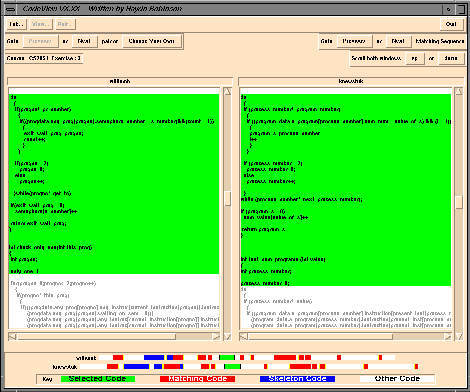This screenshot has width=470, height=392.
Task: Click the right pane's scroll-right arrow
Action: (448, 337)
